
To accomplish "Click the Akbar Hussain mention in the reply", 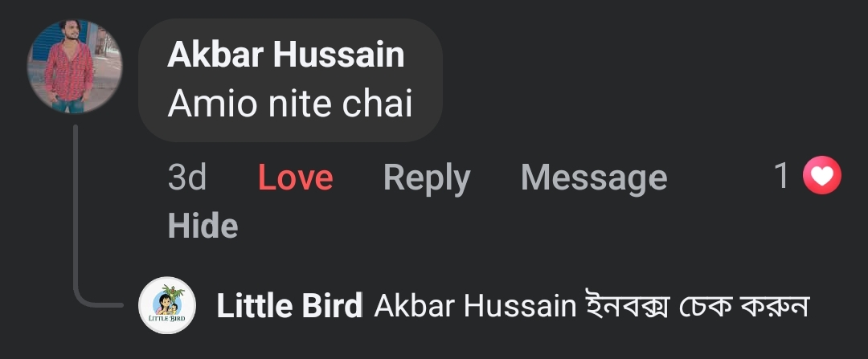I will (x=475, y=307).
